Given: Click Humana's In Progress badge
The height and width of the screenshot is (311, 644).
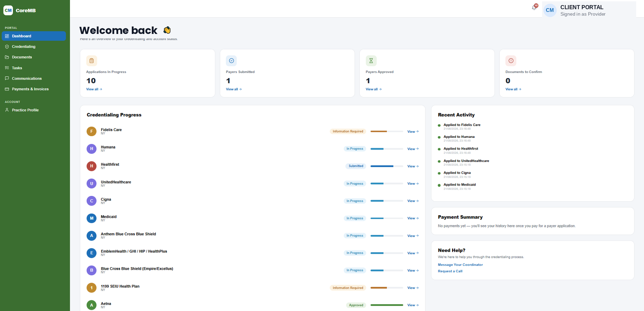Looking at the screenshot, I should pyautogui.click(x=355, y=149).
